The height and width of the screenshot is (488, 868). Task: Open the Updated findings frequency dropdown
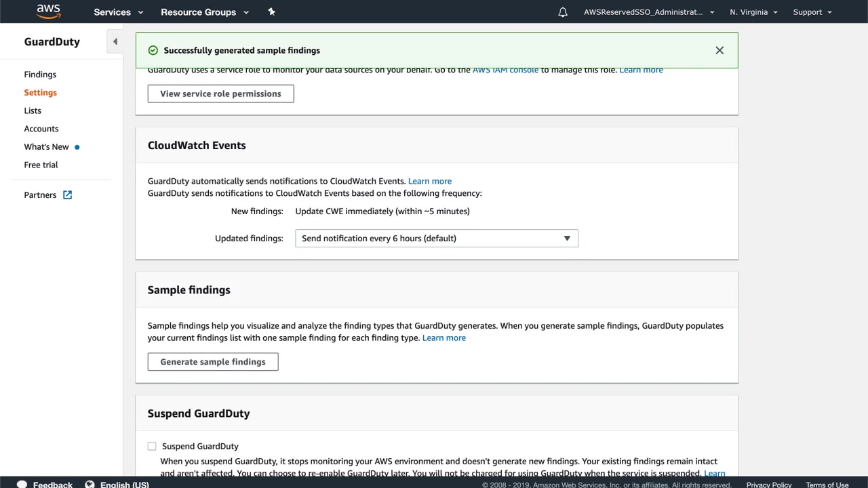pyautogui.click(x=436, y=239)
